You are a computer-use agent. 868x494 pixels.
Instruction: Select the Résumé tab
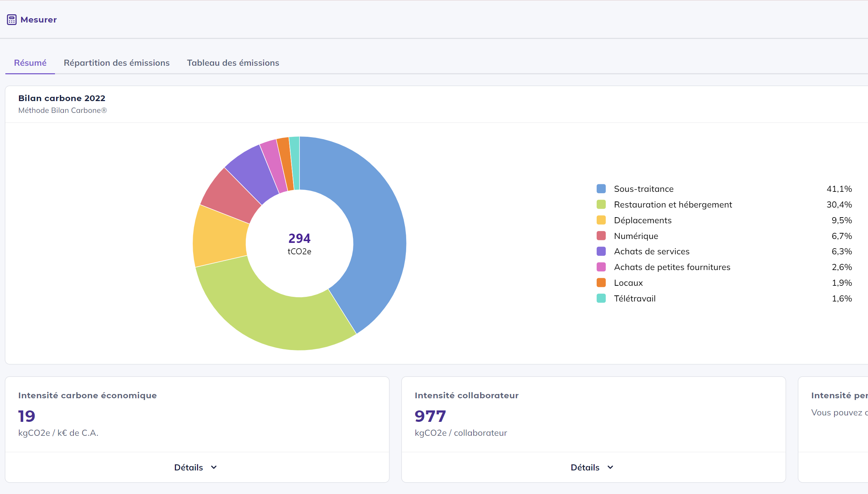tap(30, 63)
